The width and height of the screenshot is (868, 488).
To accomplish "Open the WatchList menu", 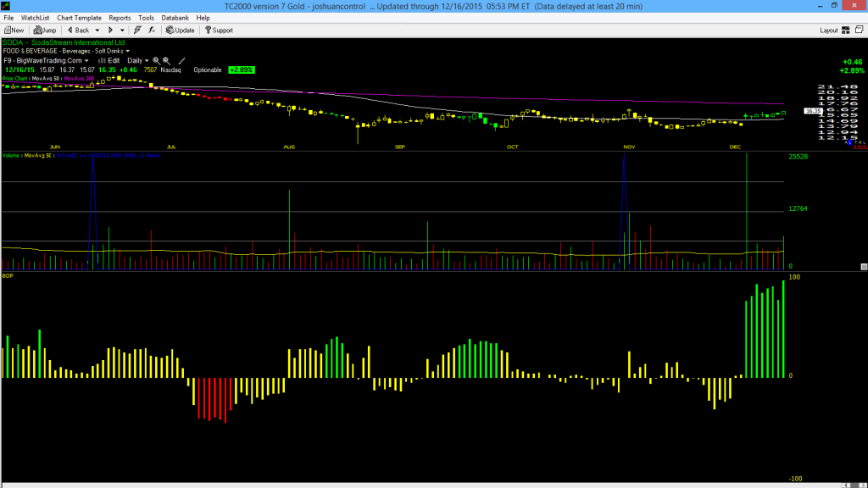I will [35, 18].
